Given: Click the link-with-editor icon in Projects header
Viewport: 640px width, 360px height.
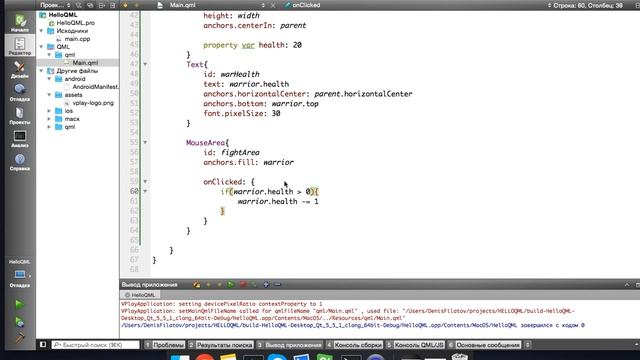Looking at the screenshot, I should click(90, 5).
